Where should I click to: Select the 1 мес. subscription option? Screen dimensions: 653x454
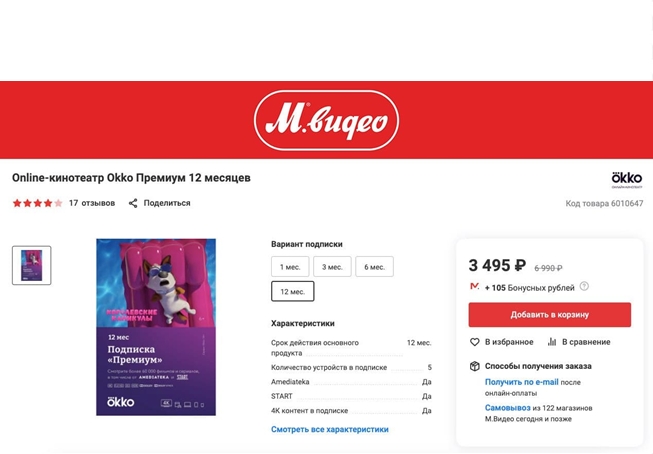point(290,267)
